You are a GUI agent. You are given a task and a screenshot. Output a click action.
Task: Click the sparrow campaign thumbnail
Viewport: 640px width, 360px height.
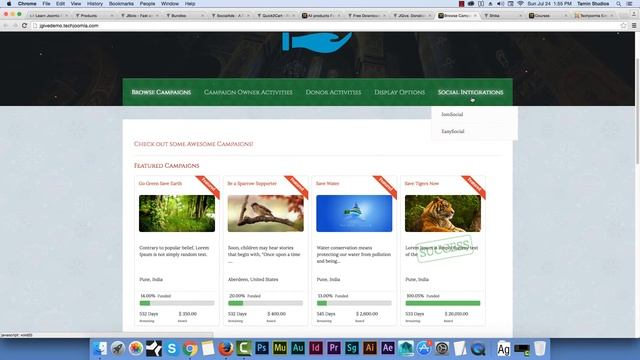coord(265,213)
